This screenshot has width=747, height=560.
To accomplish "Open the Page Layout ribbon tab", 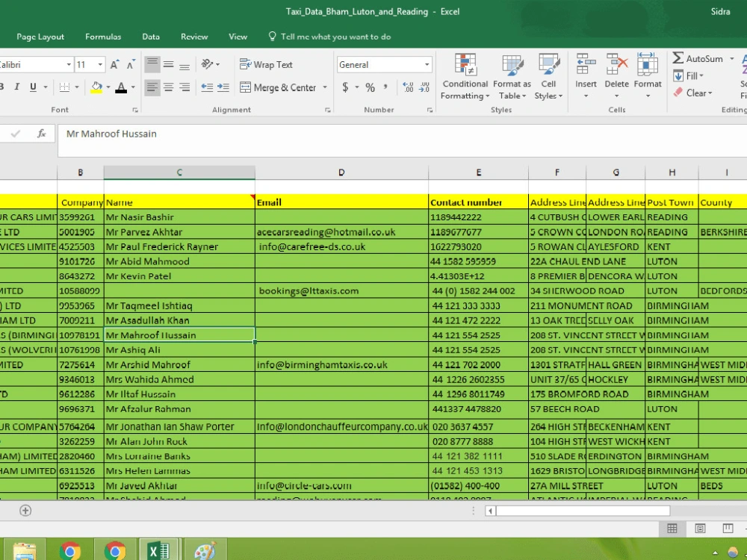I will click(x=40, y=37).
